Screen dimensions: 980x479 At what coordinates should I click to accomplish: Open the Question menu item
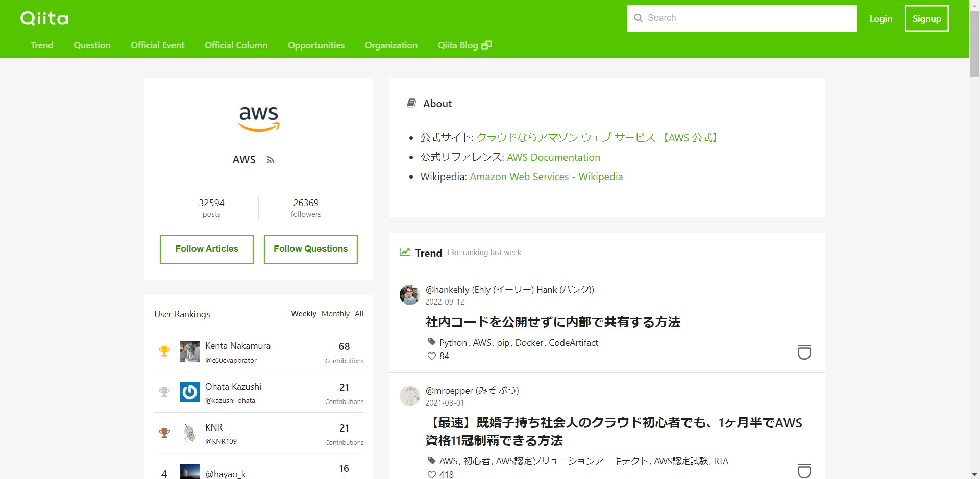[x=92, y=45]
